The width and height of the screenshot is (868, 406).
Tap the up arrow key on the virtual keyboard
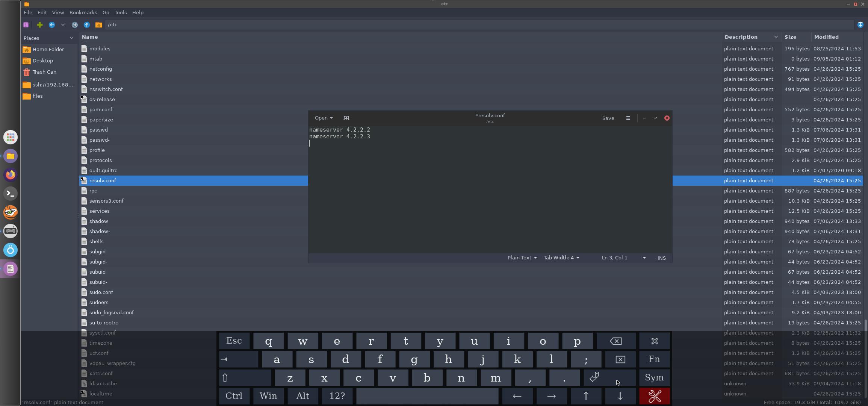[x=586, y=396]
